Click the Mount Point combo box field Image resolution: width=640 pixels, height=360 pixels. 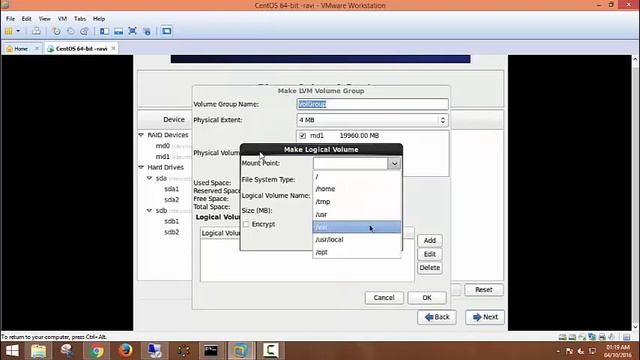(350, 163)
